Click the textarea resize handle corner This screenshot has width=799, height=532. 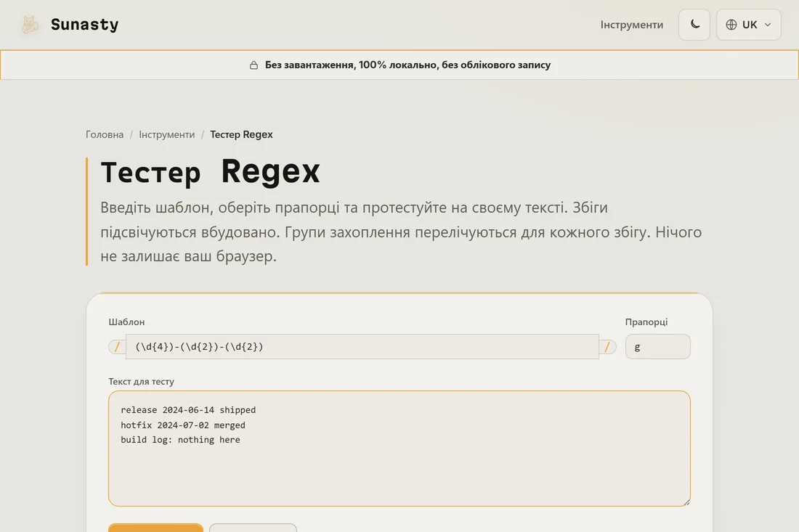point(686,502)
